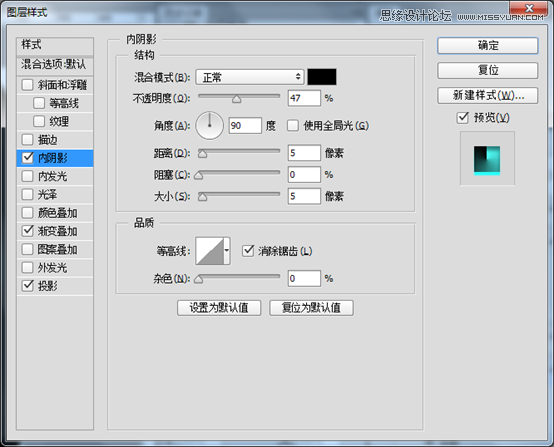Confirm with the 确定 button
This screenshot has height=447, width=554.
[x=488, y=46]
